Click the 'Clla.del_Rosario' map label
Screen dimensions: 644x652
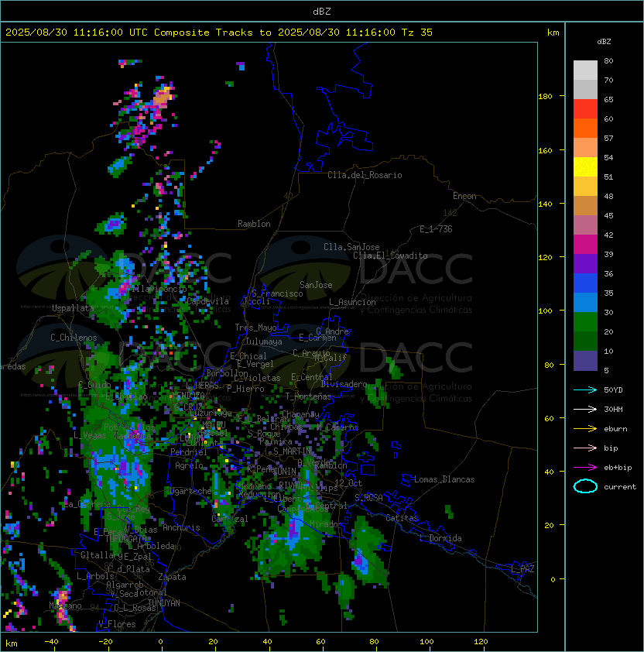[365, 175]
